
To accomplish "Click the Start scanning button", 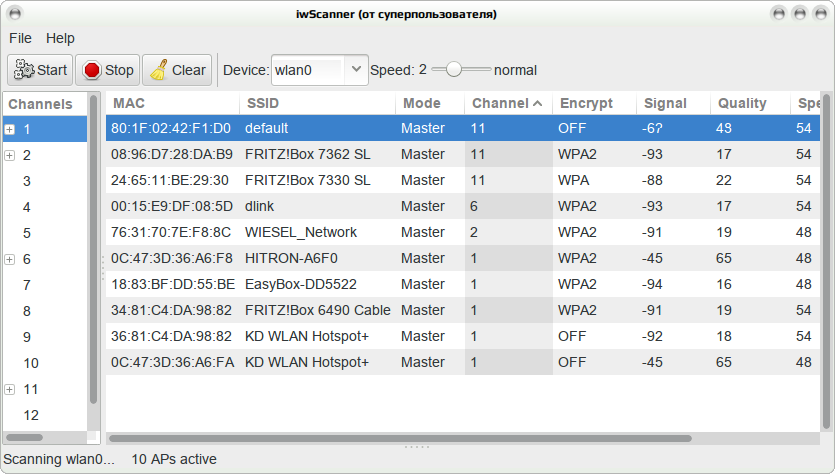I will pyautogui.click(x=40, y=70).
